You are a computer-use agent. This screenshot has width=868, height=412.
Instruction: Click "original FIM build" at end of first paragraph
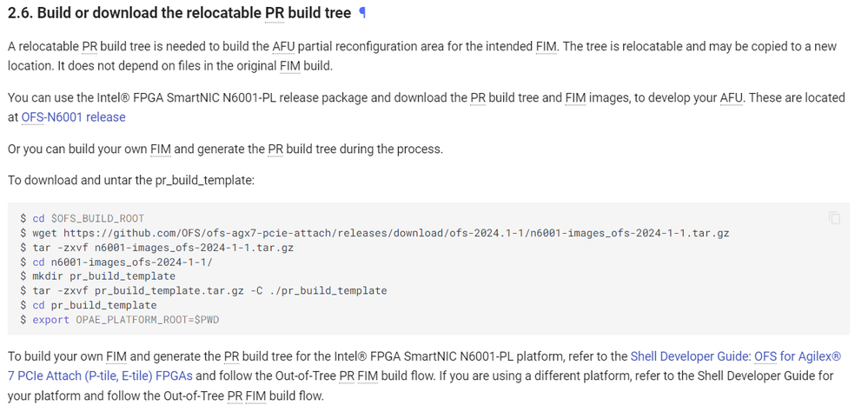coord(290,65)
